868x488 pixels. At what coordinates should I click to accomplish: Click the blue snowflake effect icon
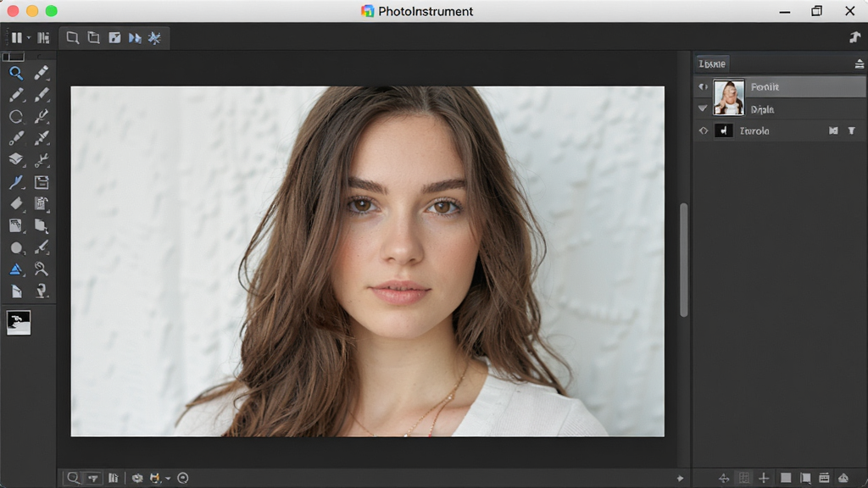tap(154, 37)
